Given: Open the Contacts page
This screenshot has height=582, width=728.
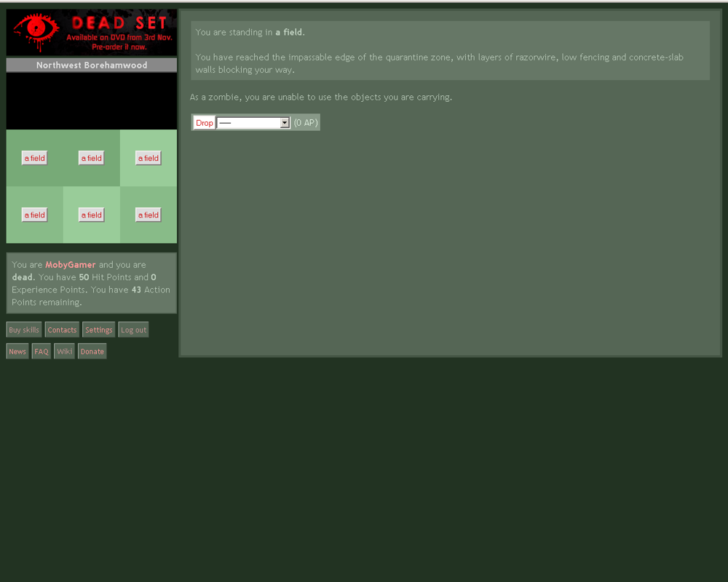Looking at the screenshot, I should click(62, 329).
